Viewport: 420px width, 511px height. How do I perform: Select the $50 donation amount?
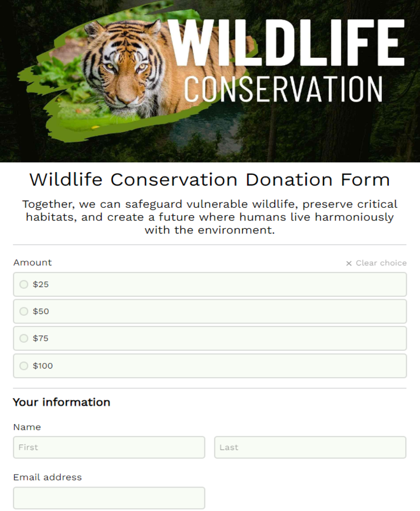tap(210, 311)
